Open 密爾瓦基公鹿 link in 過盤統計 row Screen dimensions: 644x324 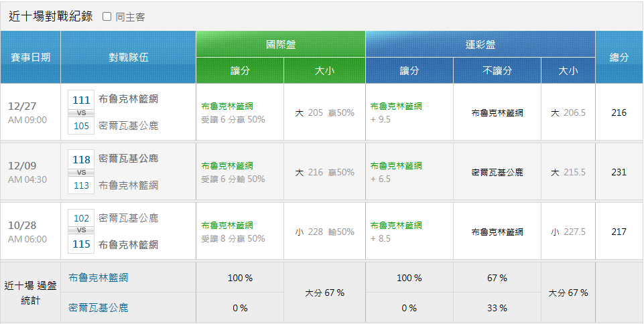pos(99,307)
